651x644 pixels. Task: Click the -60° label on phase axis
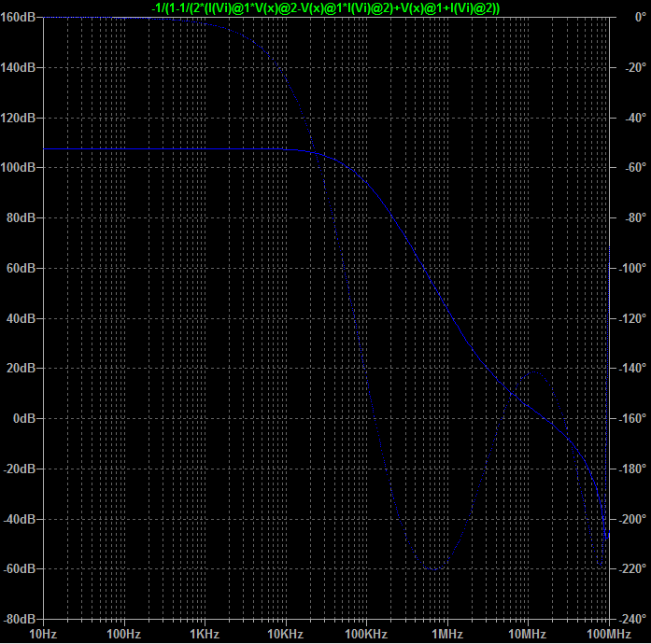(636, 167)
